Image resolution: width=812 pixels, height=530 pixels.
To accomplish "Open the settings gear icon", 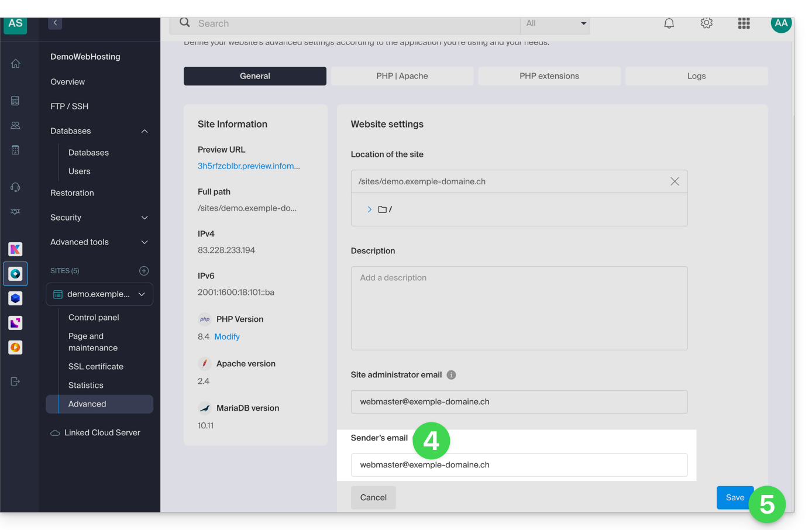I will [706, 23].
